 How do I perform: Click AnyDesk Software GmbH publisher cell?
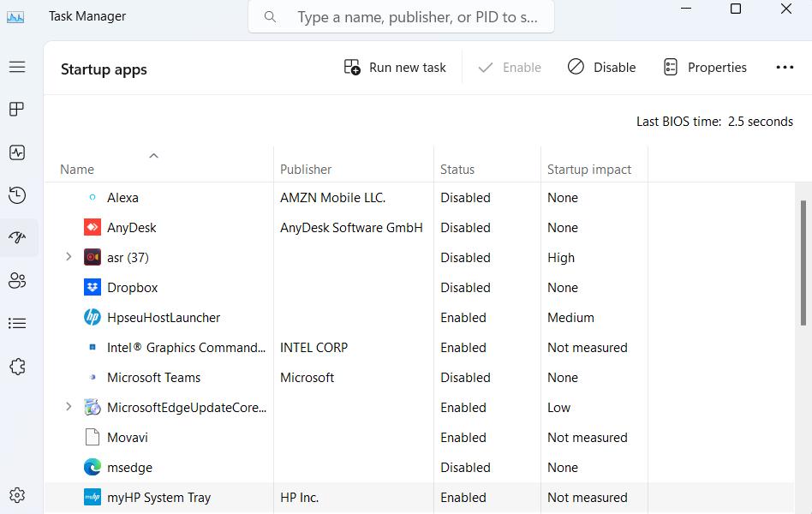(x=351, y=228)
